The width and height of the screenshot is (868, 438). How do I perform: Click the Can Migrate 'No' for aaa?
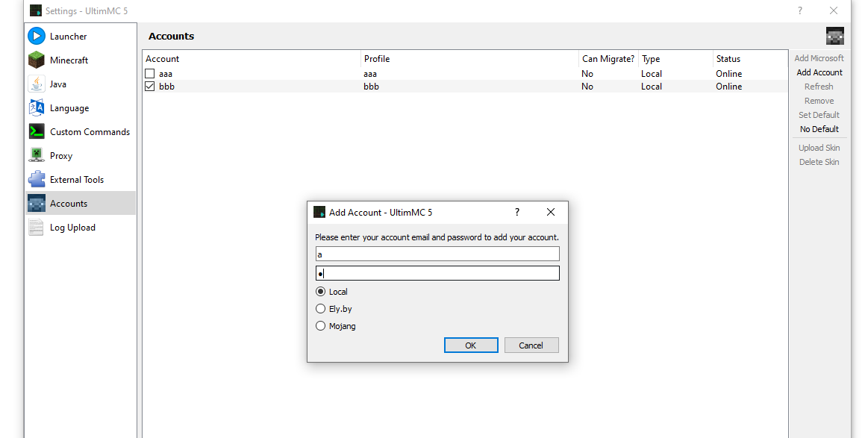coord(587,74)
